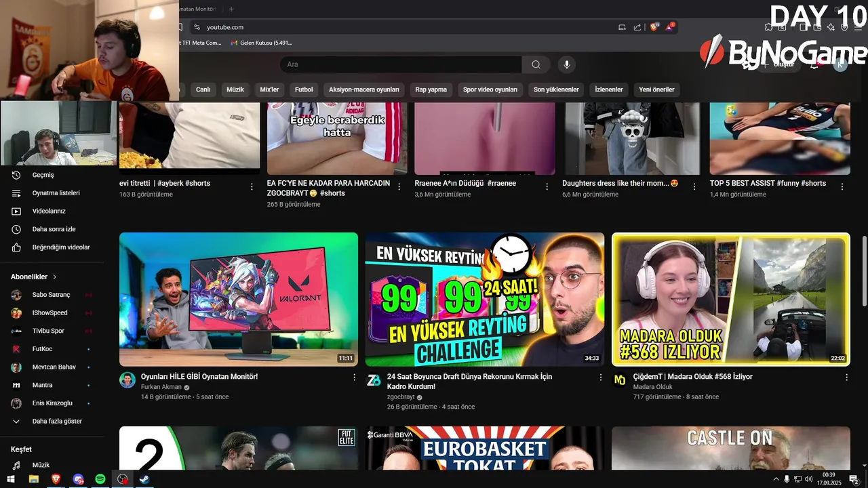Open Sabo Satranç subscription
Image resolution: width=868 pixels, height=488 pixels.
tap(51, 295)
